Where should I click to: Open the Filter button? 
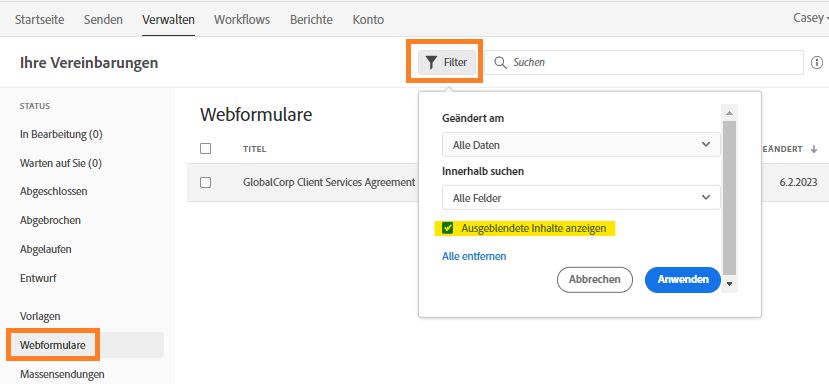[447, 62]
